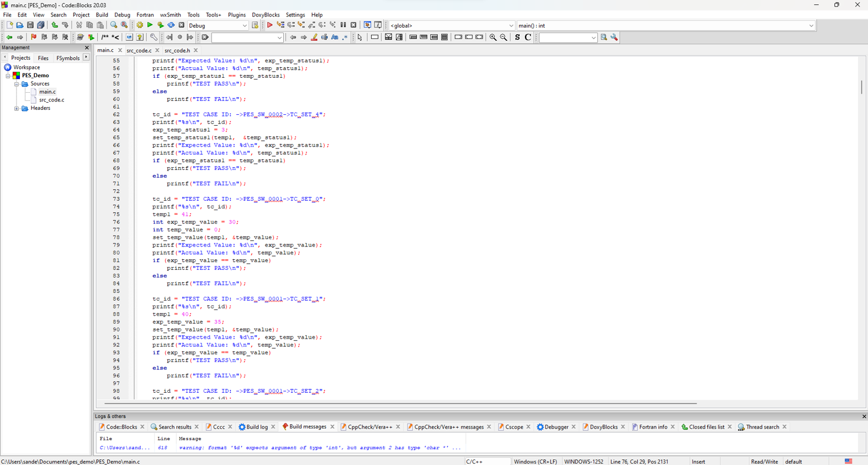
Task: Collapse the Sources folder
Action: (x=17, y=84)
